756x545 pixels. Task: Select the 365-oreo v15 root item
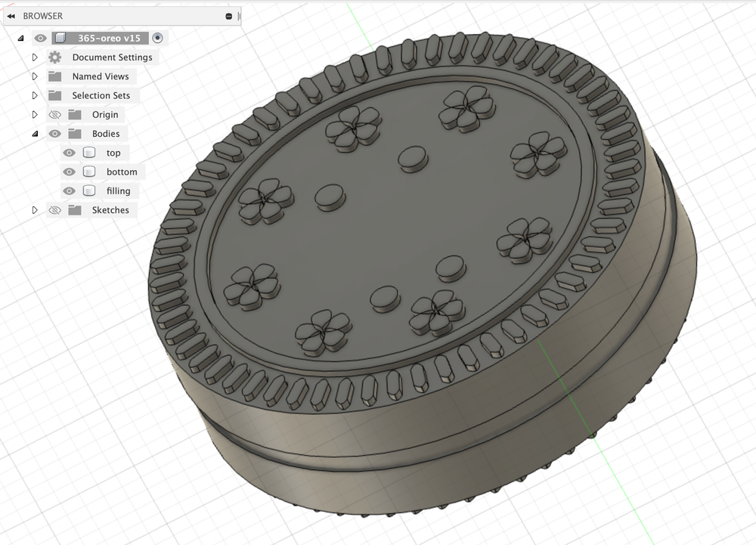[109, 38]
